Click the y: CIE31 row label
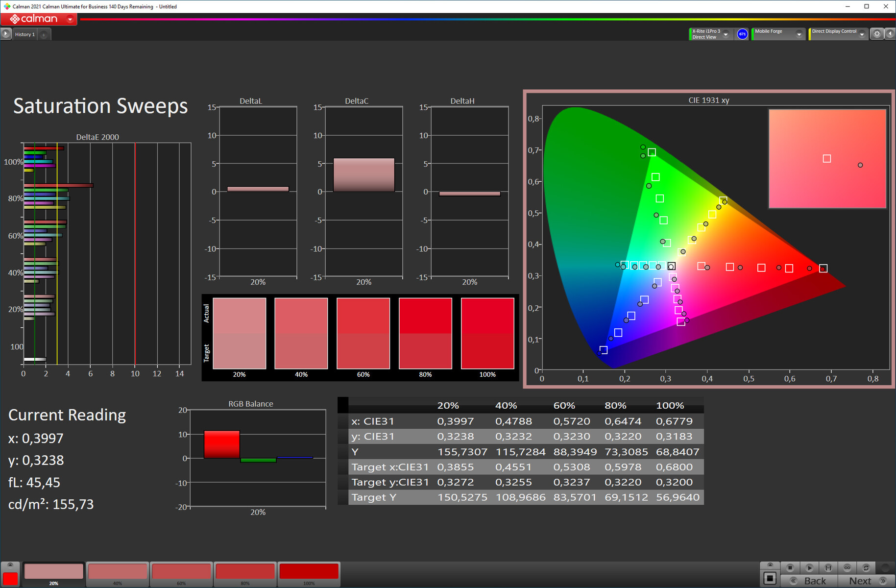Image resolution: width=896 pixels, height=588 pixels. point(373,437)
